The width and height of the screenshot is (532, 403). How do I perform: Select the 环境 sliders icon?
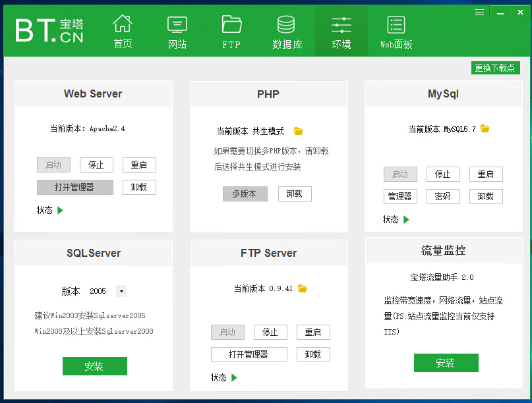(x=341, y=25)
